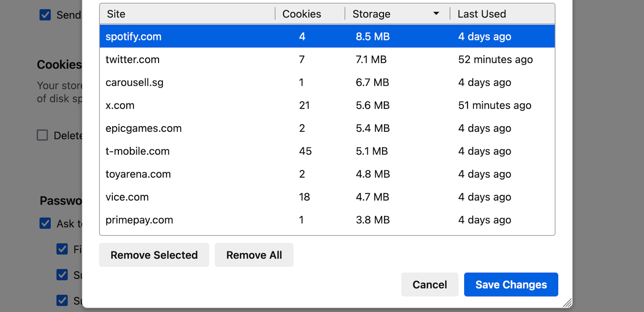Click the Save Changes button
Screen dimensions: 644x312
coord(511,284)
